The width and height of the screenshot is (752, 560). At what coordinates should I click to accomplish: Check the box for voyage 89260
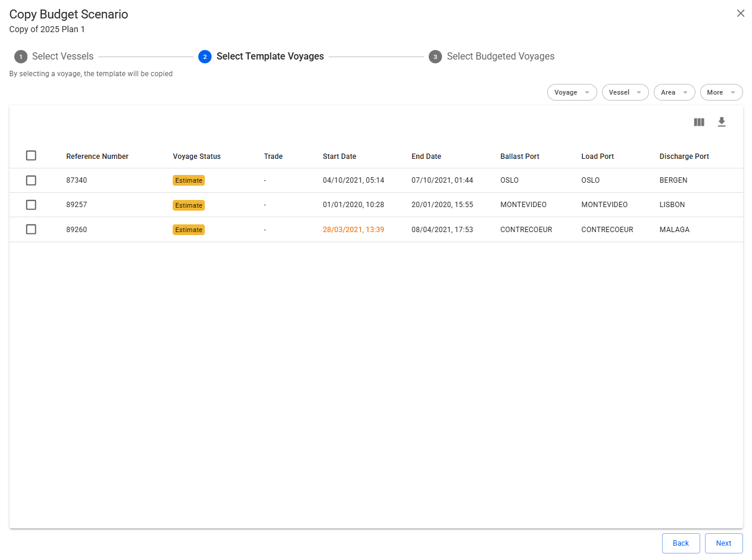point(31,229)
